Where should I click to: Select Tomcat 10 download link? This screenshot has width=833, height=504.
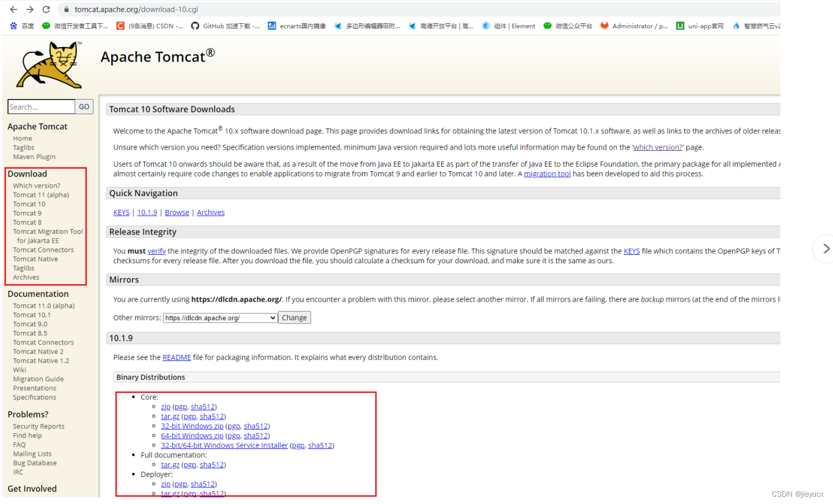click(x=29, y=204)
